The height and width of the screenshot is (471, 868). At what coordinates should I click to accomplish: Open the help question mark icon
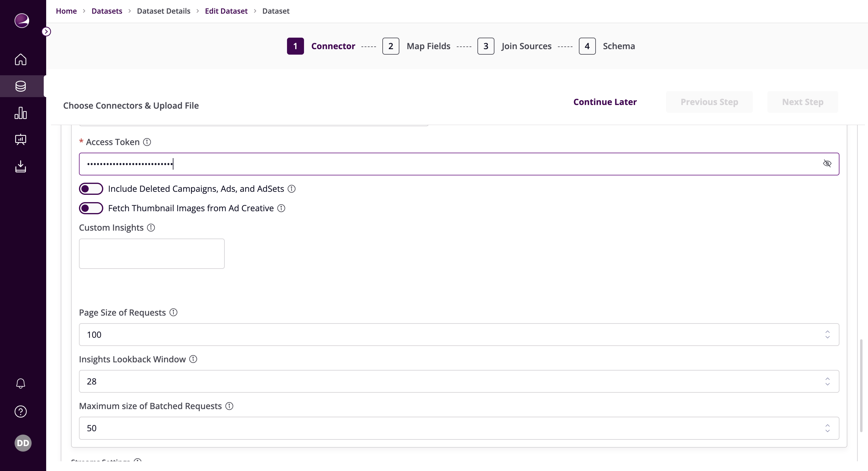[21, 411]
